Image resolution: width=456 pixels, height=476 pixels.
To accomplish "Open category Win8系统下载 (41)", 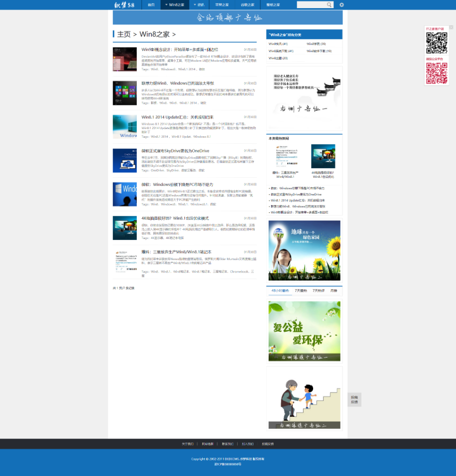I will coord(281,51).
